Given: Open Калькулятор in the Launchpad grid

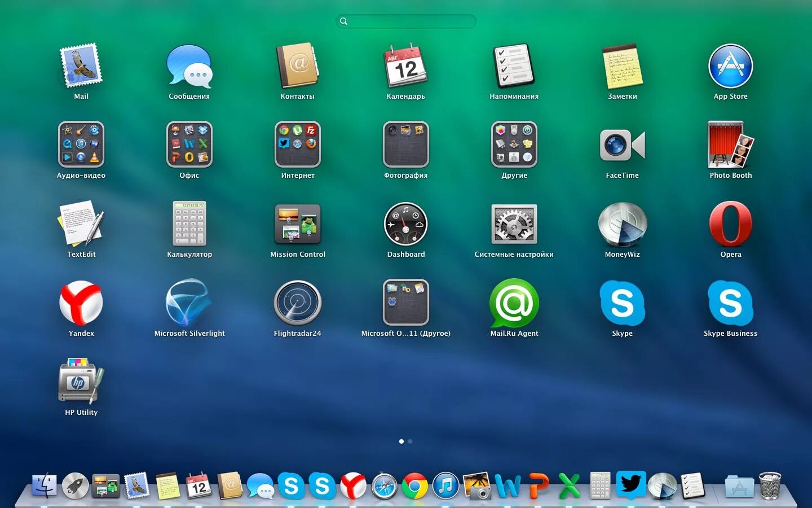Looking at the screenshot, I should 189,224.
